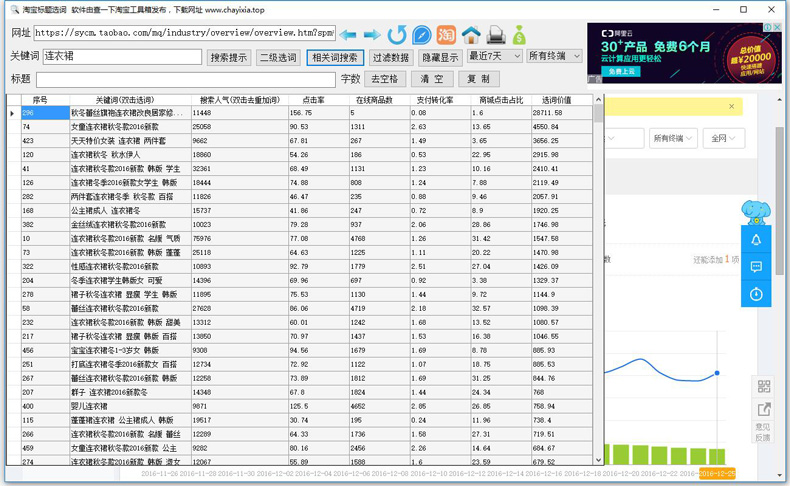
Task: Select the row selector arrow of row 296
Action: click(13, 113)
